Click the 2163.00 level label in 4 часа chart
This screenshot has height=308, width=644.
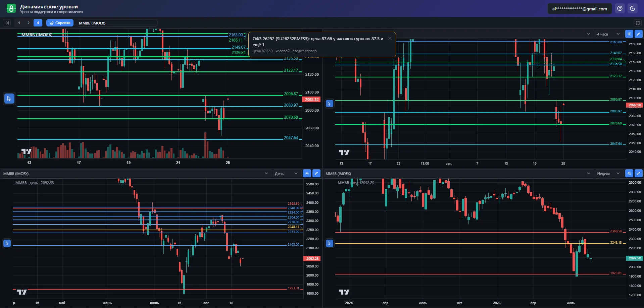tap(616, 42)
